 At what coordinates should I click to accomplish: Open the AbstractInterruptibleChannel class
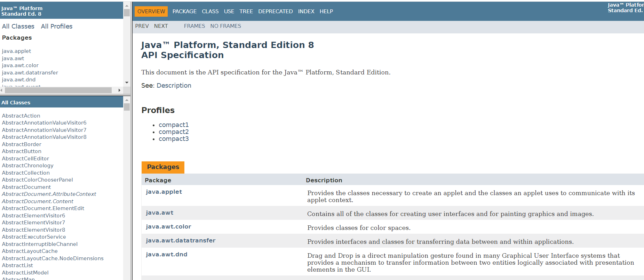40,244
